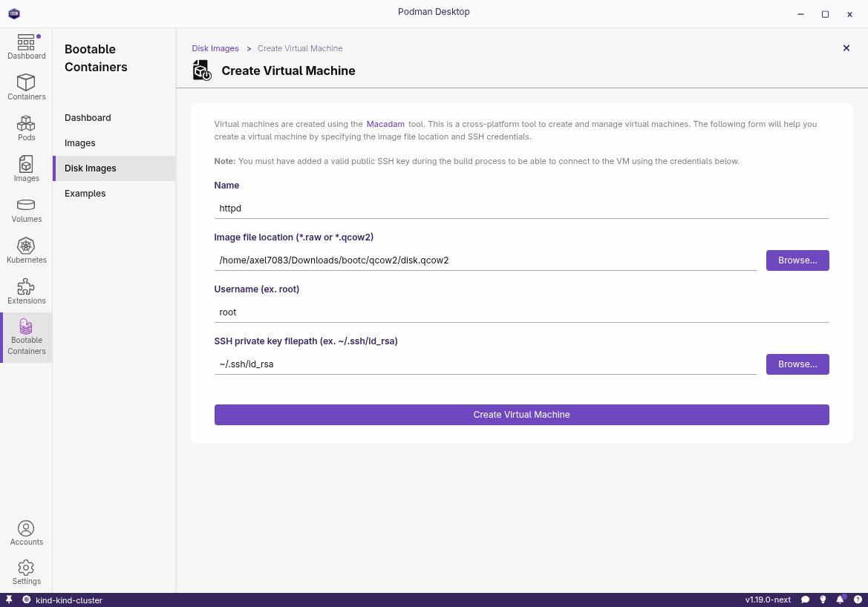
Task: Select Examples in Bootable Containers menu
Action: (x=85, y=194)
